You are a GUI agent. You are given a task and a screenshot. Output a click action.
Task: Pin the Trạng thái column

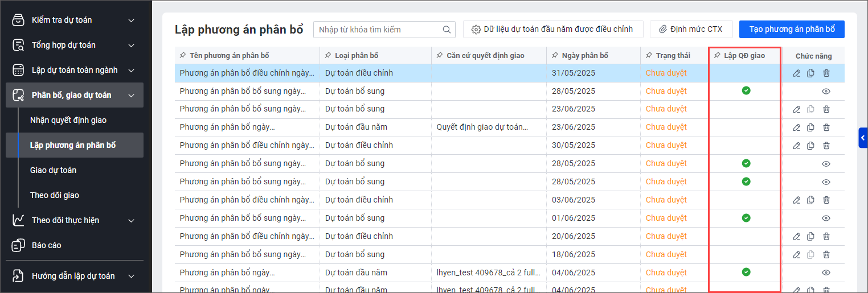[649, 56]
